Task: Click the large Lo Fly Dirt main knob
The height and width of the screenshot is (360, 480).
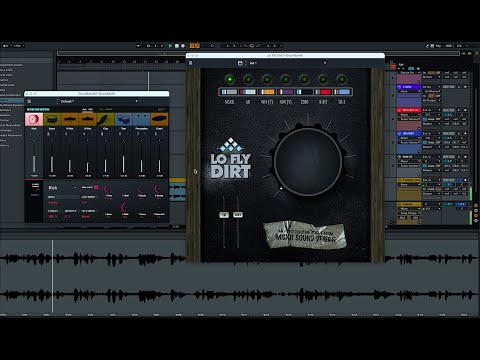Action: click(308, 162)
